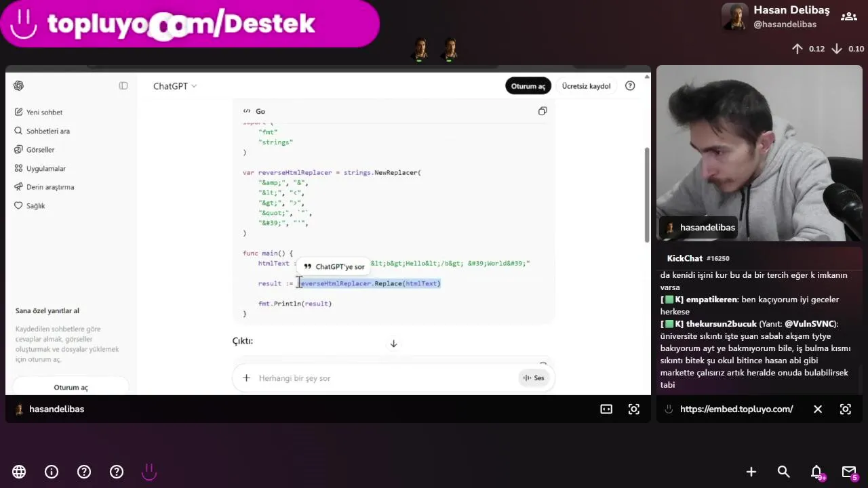Screen dimensions: 868x488
Task: Expand the ChatGPT model dropdown
Action: point(174,86)
